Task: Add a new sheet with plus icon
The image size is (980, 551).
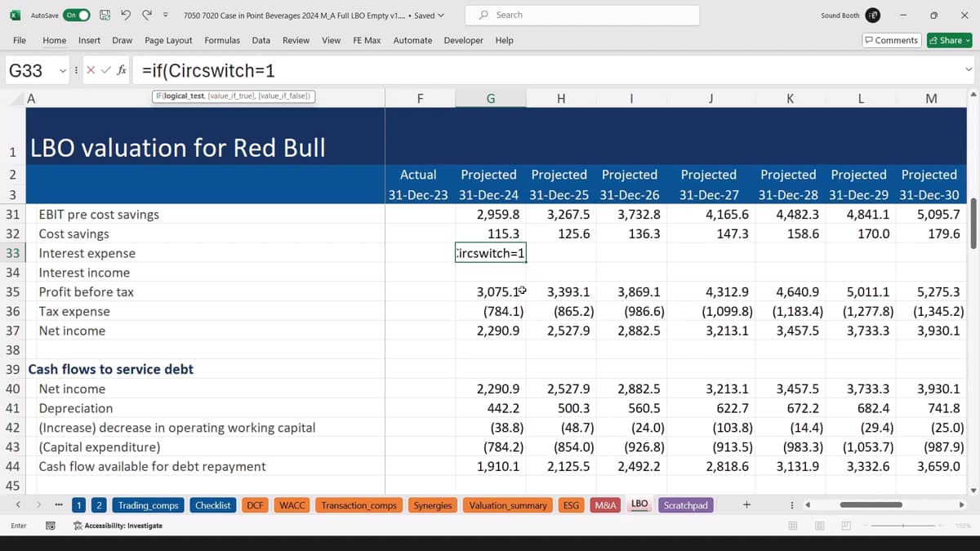Action: tap(746, 505)
